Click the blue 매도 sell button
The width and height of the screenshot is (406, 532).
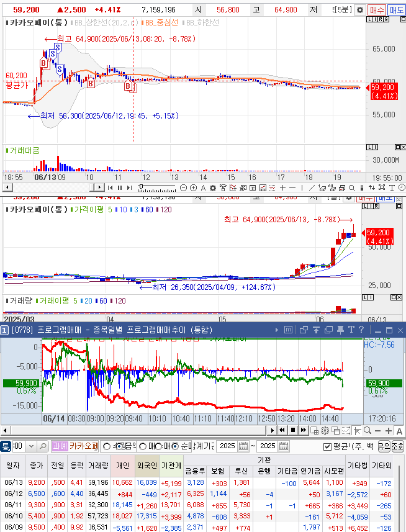point(397,10)
